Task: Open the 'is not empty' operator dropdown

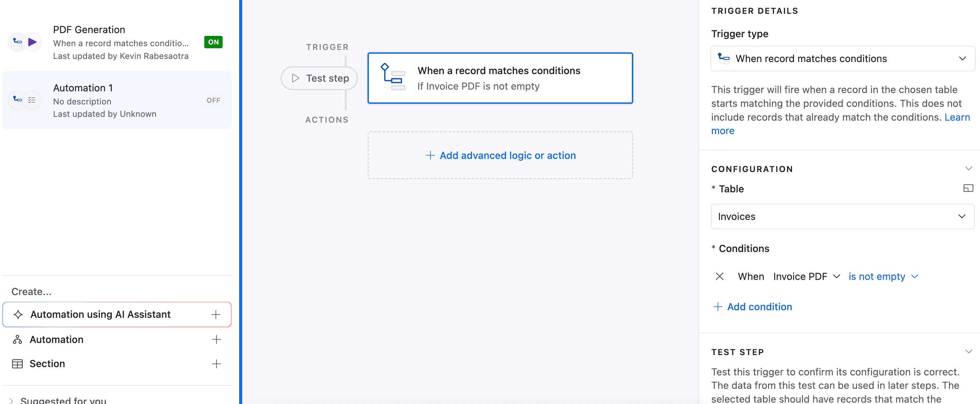Action: click(883, 276)
